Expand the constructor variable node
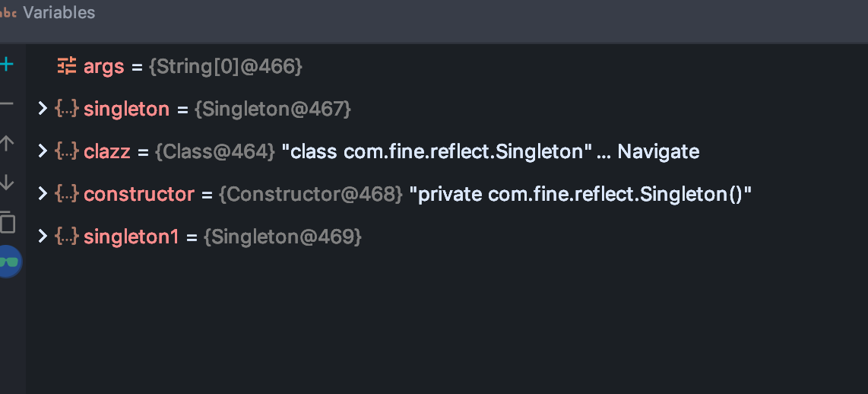This screenshot has width=868, height=394. tap(43, 194)
